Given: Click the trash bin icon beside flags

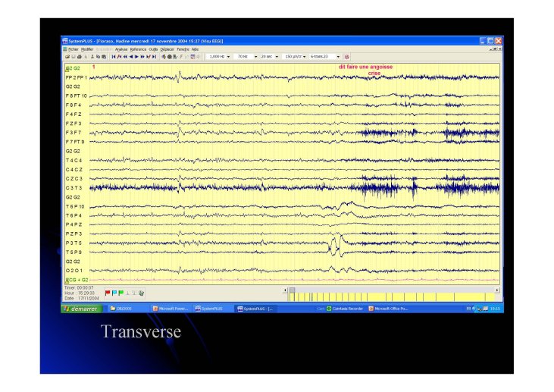Looking at the screenshot, I should coord(141,293).
